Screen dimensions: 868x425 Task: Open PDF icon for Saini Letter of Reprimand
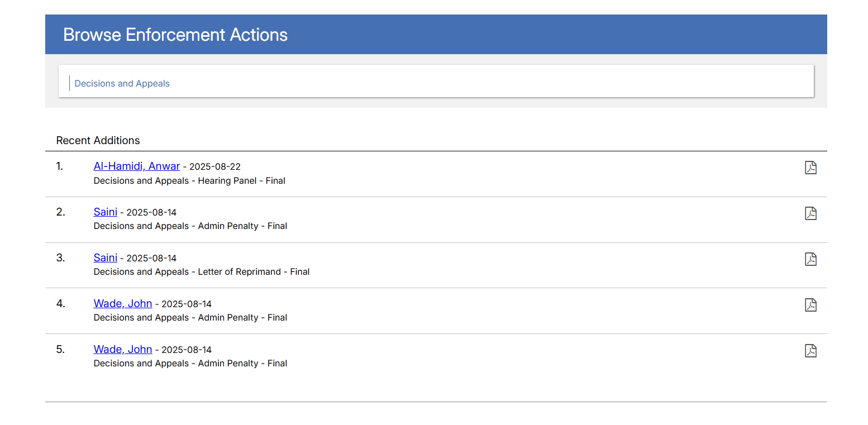coord(810,259)
